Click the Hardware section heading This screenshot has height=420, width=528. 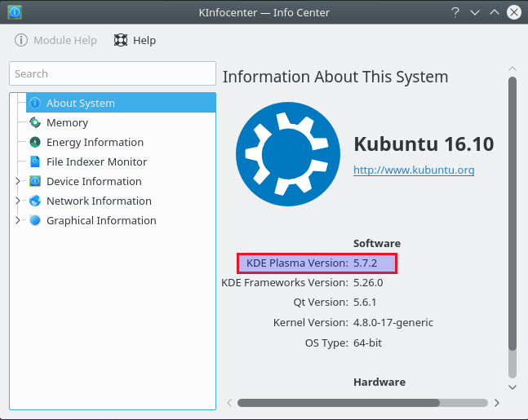point(379,382)
